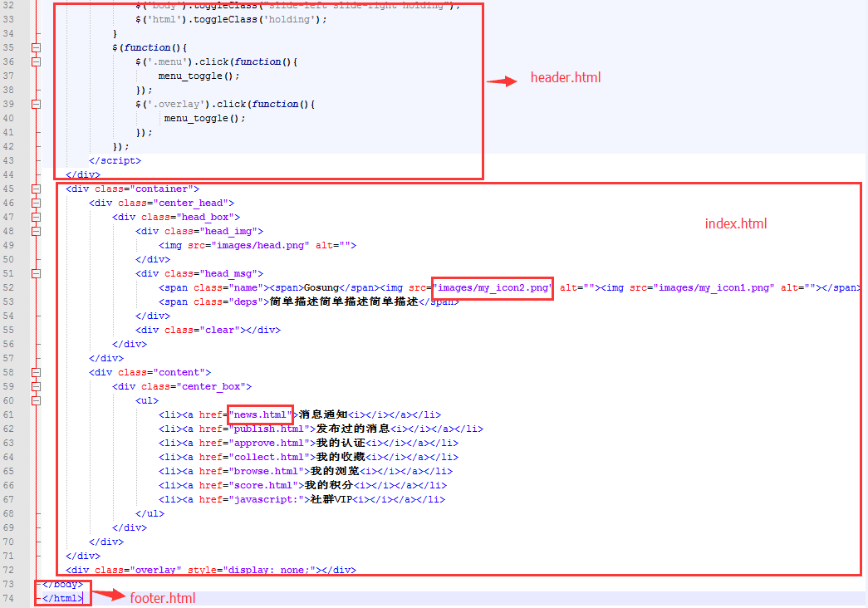Click the "head_box" class value
This screenshot has height=608, width=868.
click(205, 217)
